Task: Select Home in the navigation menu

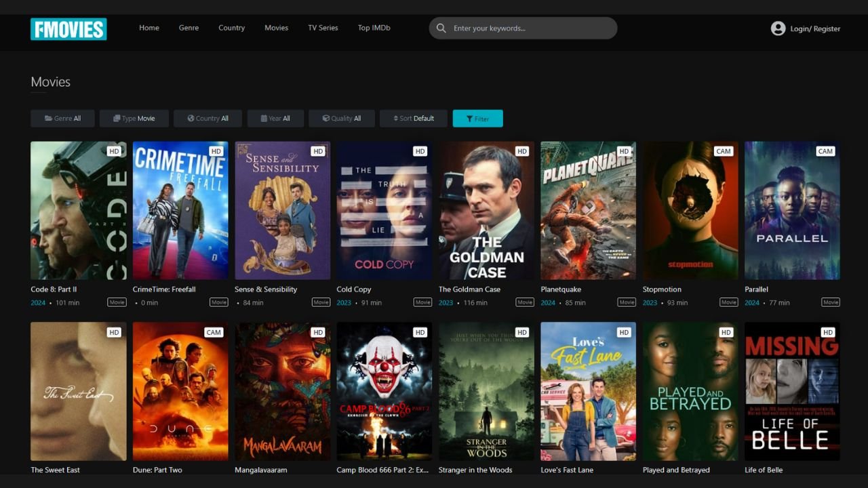Action: pyautogui.click(x=149, y=28)
